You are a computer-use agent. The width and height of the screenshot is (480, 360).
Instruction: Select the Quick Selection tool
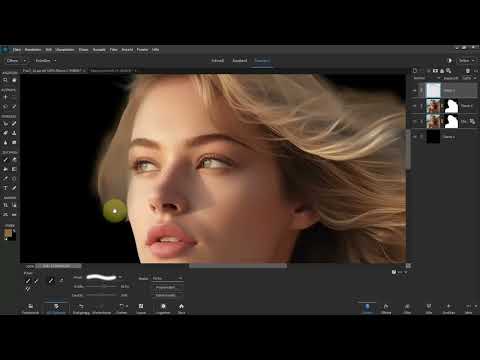point(14,107)
